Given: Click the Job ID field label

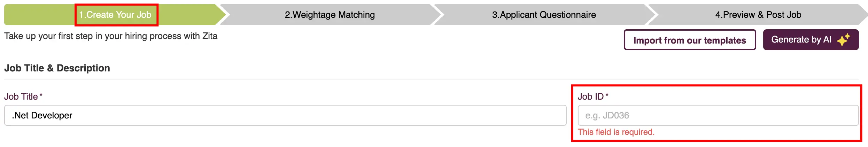Looking at the screenshot, I should [x=590, y=96].
